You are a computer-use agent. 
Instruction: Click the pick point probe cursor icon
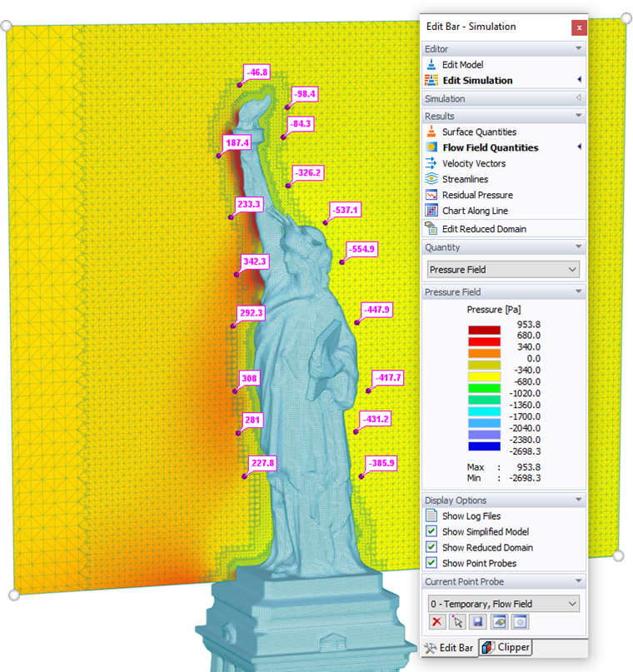457,621
